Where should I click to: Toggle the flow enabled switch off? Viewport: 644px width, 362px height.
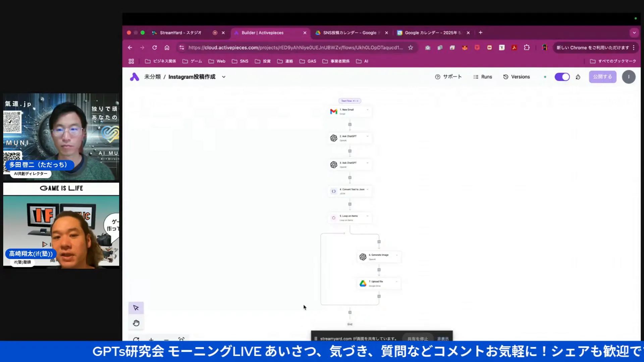[562, 77]
